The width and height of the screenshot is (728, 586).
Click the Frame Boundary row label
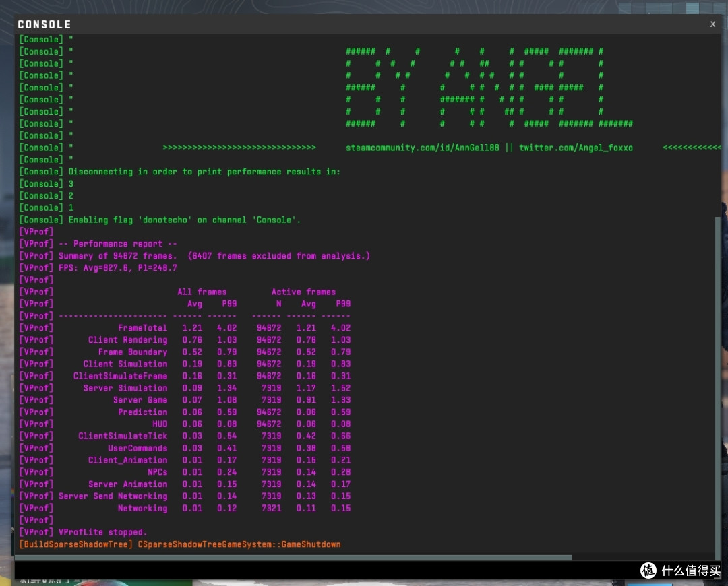132,352
